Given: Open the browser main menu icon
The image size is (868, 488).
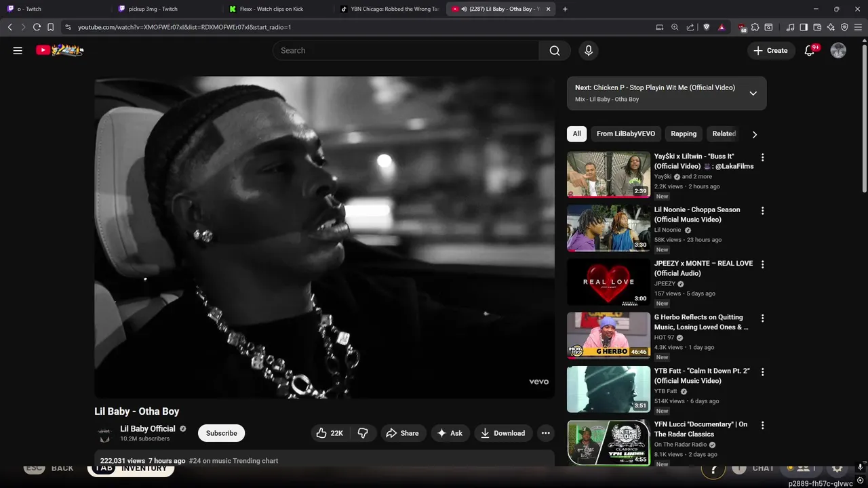Looking at the screenshot, I should point(859,27).
